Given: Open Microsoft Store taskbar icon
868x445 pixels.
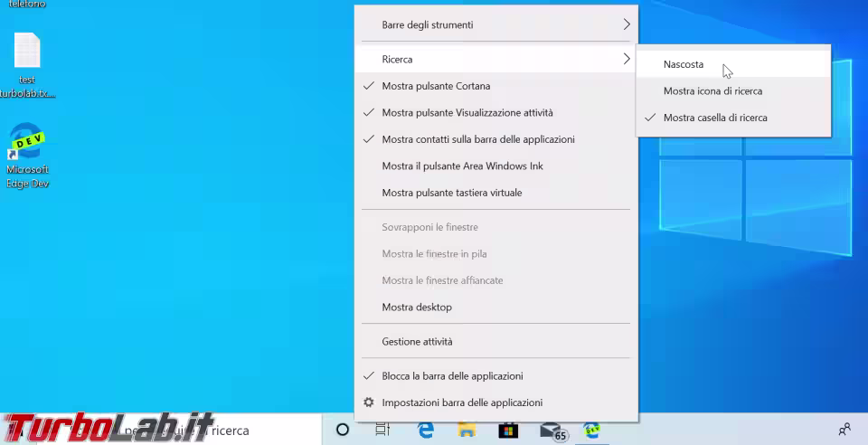Looking at the screenshot, I should [x=508, y=430].
